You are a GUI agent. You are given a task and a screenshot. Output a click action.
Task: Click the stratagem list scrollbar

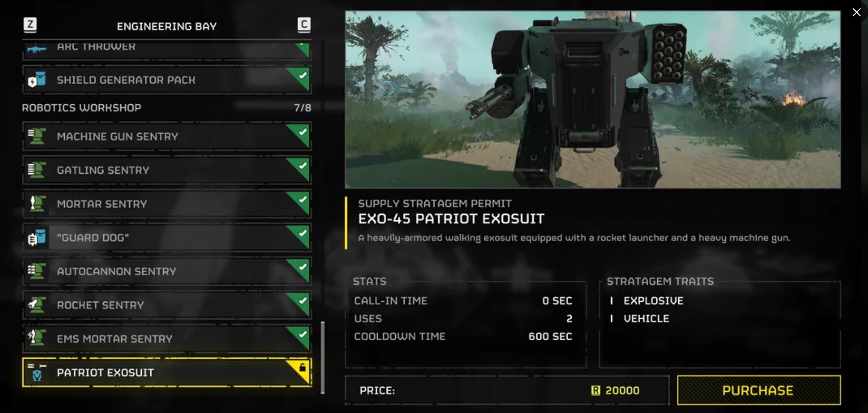[x=323, y=358]
